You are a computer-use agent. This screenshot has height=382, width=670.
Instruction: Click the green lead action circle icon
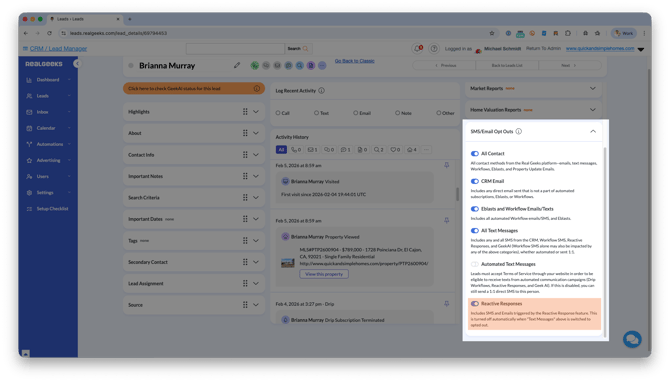(x=255, y=65)
